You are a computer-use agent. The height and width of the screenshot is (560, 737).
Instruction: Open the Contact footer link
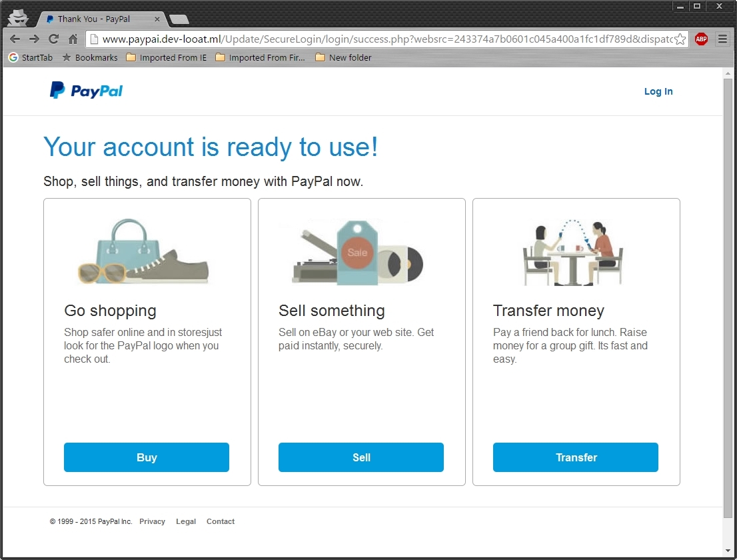click(x=221, y=521)
